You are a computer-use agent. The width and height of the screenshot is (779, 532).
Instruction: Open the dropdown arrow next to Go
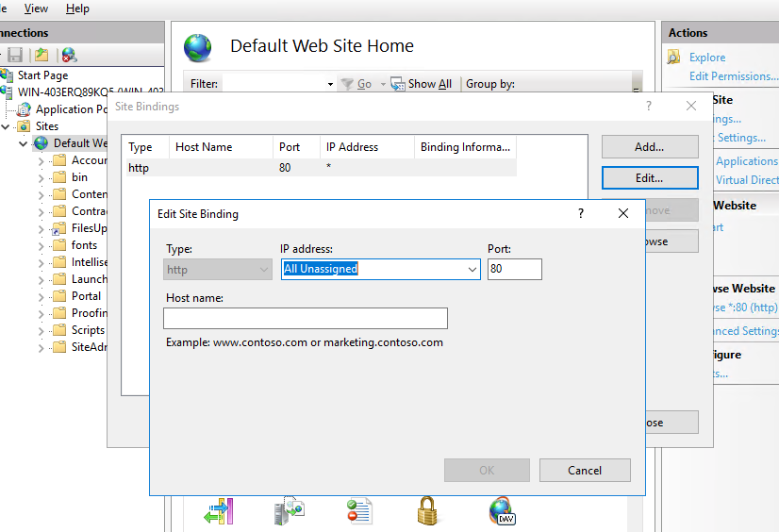pyautogui.click(x=383, y=84)
